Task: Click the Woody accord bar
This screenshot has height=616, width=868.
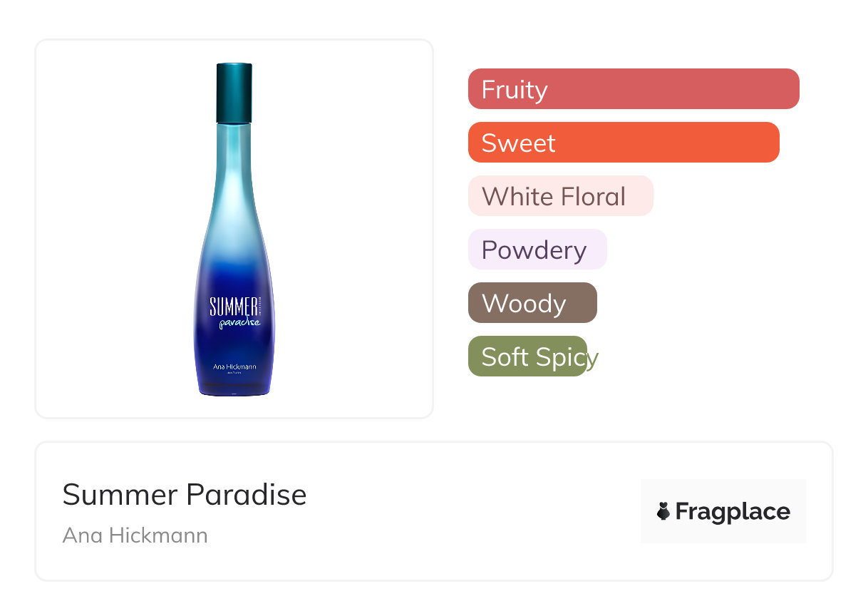Action: [x=532, y=303]
